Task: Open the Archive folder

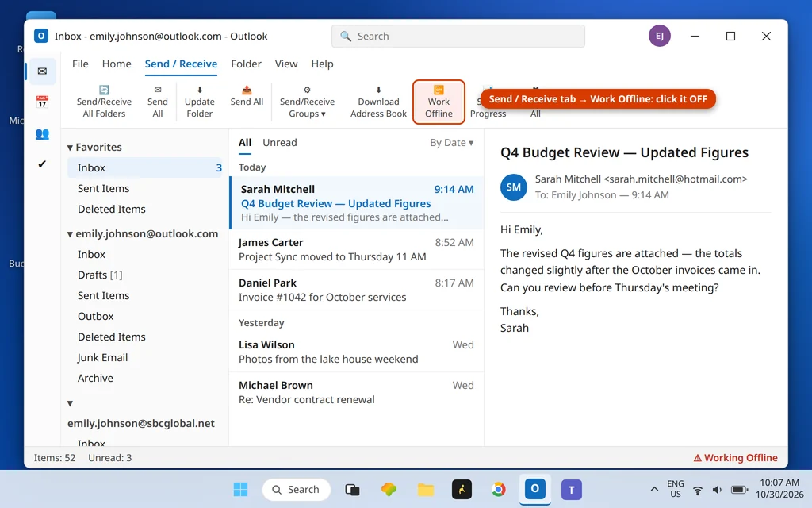Action: coord(145,379)
